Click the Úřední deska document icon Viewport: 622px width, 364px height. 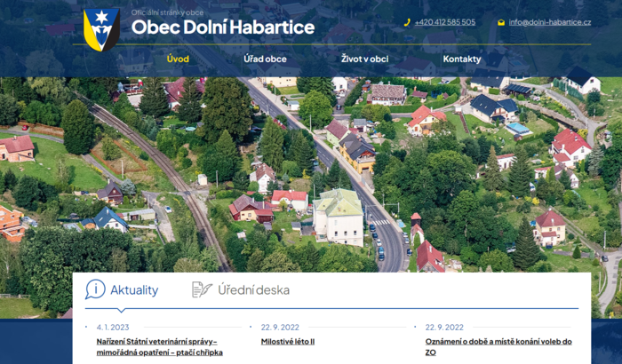point(202,289)
